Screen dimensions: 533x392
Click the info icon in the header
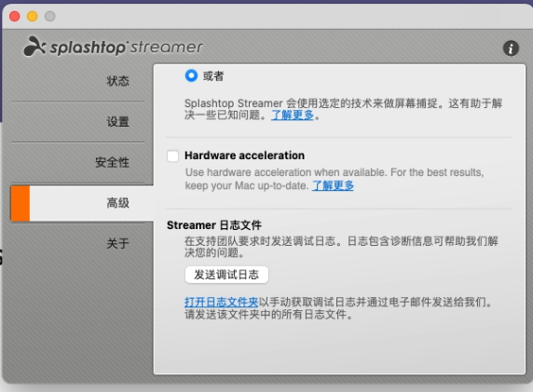coord(511,48)
